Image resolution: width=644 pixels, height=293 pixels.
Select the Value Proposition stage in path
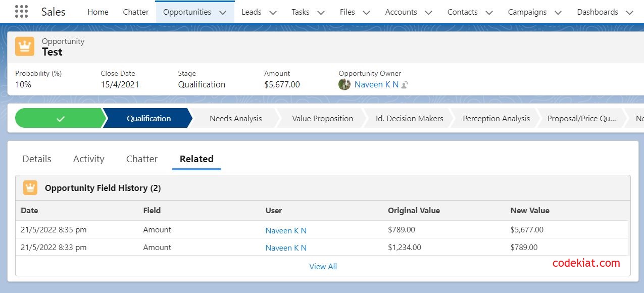pos(322,119)
